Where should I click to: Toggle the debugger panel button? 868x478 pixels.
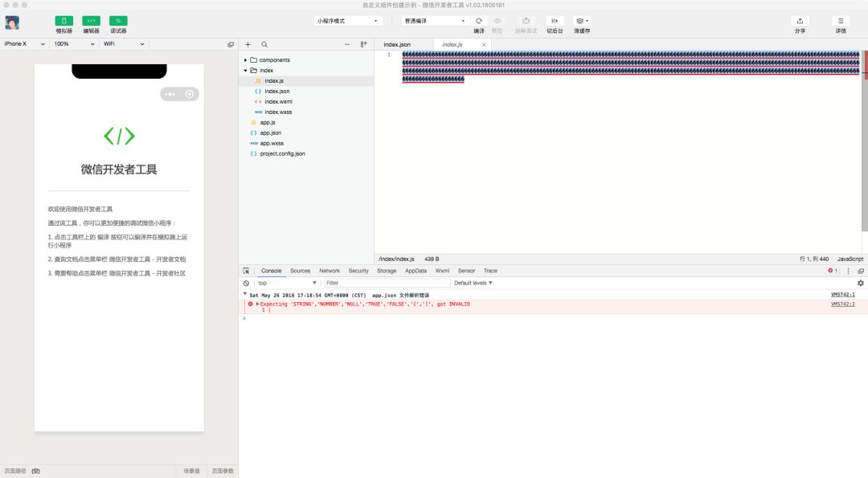point(118,21)
